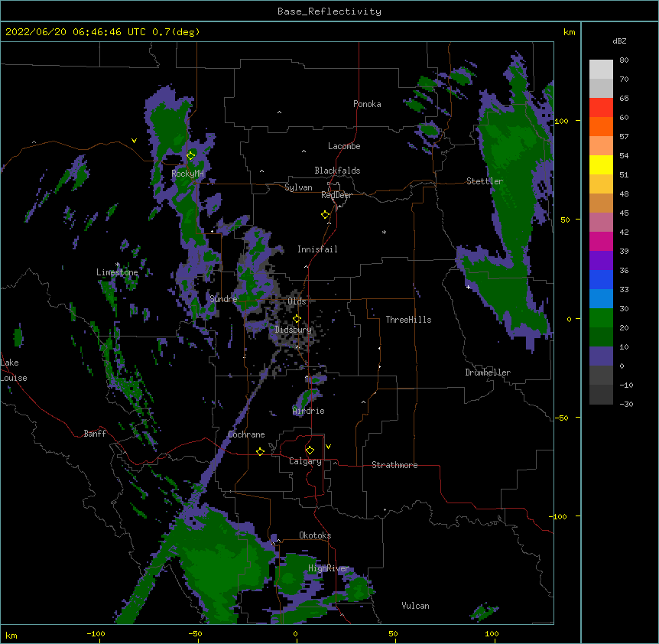This screenshot has height=644, width=659.
Task: Select the orange 57–60 dBZ legend swatch
Action: click(601, 126)
